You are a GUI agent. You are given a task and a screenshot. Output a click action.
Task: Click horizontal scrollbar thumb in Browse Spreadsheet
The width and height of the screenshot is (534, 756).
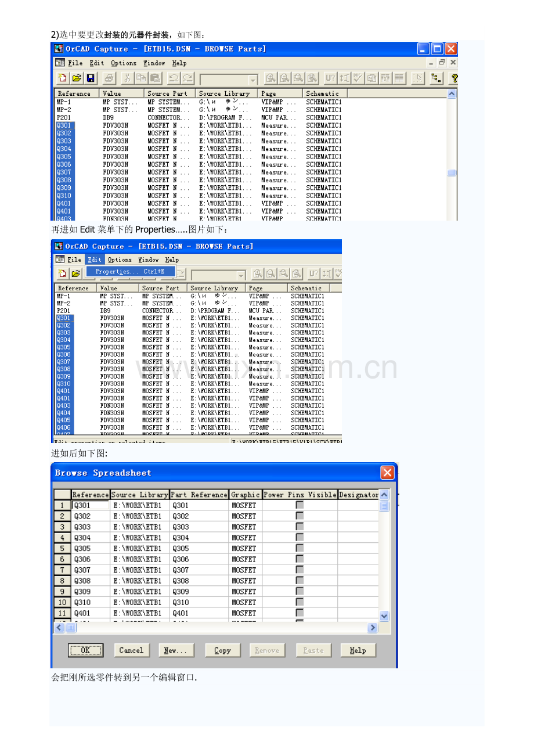(70, 628)
